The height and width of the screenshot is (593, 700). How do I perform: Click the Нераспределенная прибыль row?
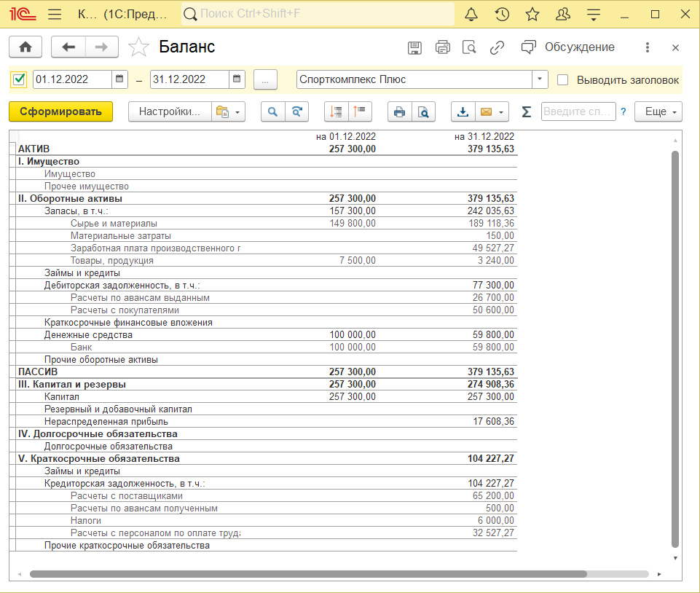[x=267, y=422]
